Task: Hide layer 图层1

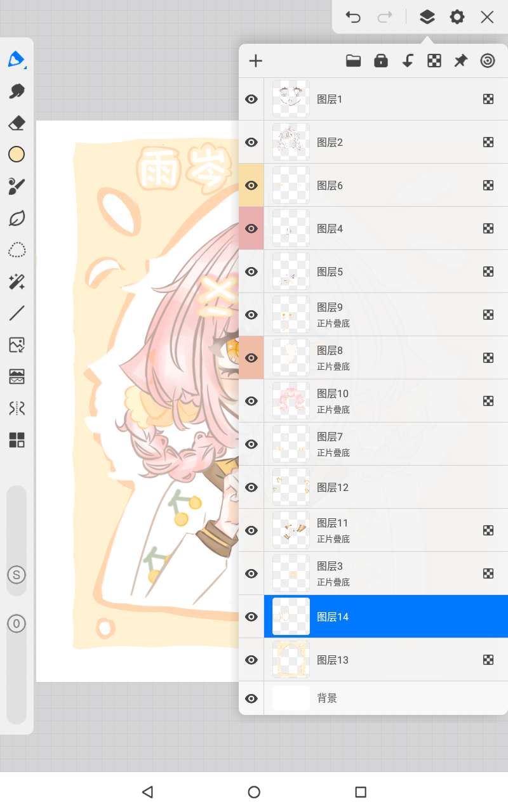Action: tap(251, 99)
